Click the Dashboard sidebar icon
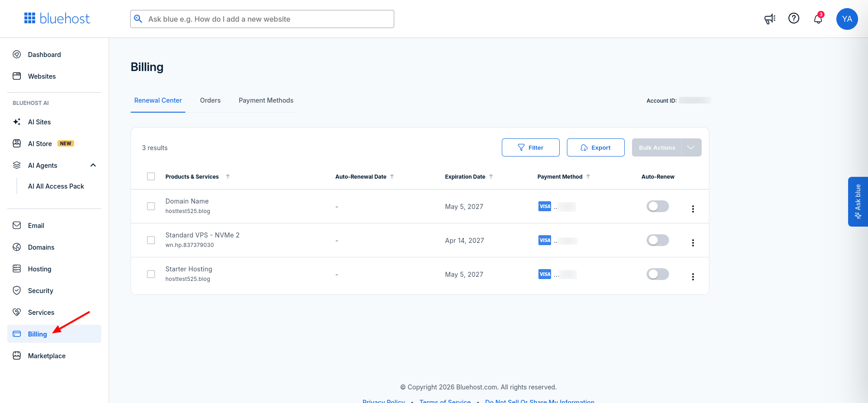Image resolution: width=868 pixels, height=403 pixels. pos(17,54)
